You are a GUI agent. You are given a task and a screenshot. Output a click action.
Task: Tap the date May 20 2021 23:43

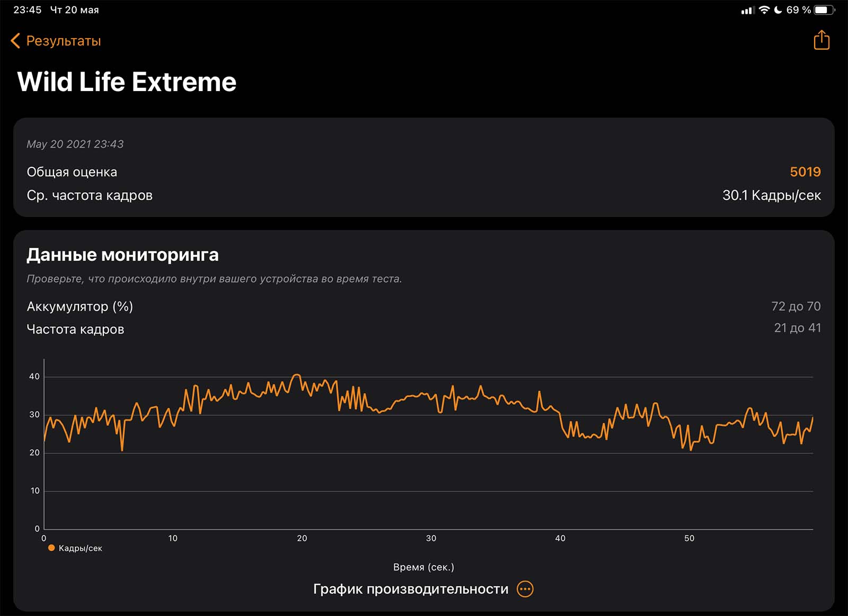[x=75, y=144]
